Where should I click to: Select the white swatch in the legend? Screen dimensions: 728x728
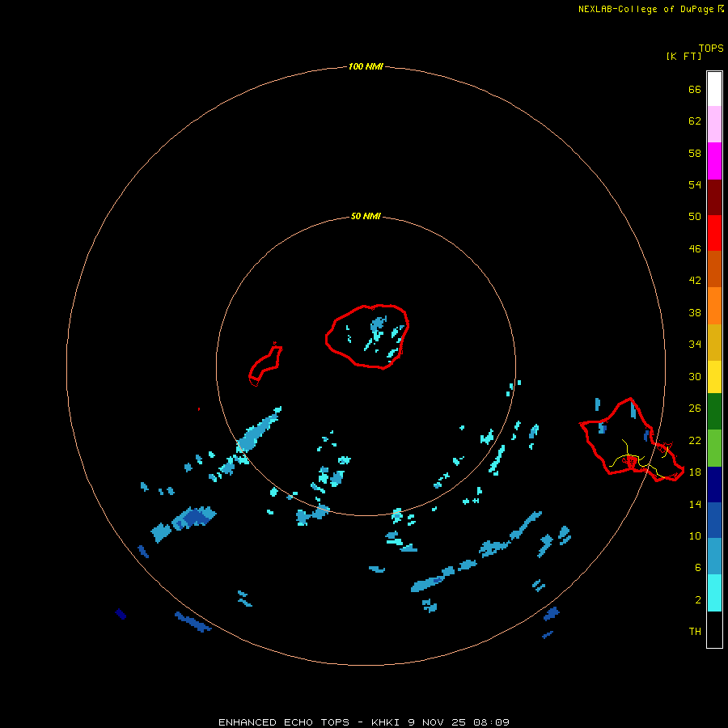click(714, 89)
